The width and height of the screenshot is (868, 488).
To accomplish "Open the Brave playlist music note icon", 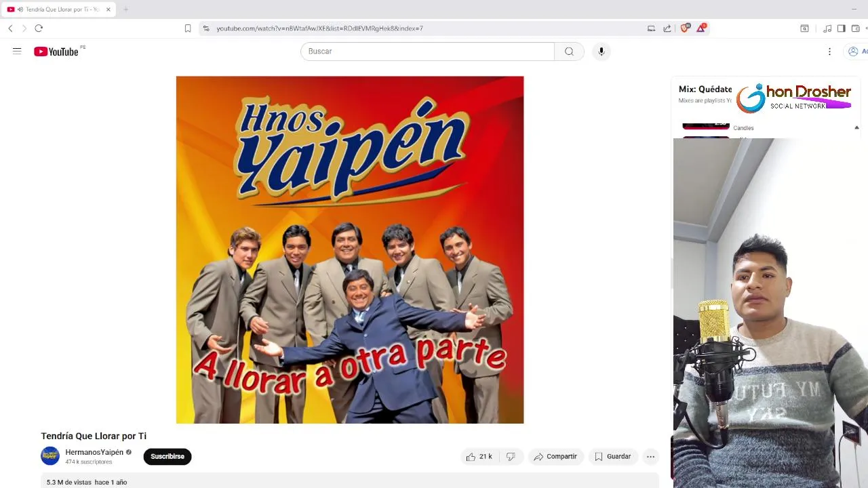I will coord(827,28).
